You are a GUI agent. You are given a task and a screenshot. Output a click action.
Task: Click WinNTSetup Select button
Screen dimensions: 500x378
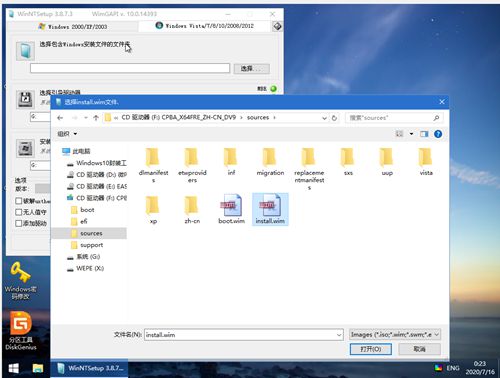(251, 68)
